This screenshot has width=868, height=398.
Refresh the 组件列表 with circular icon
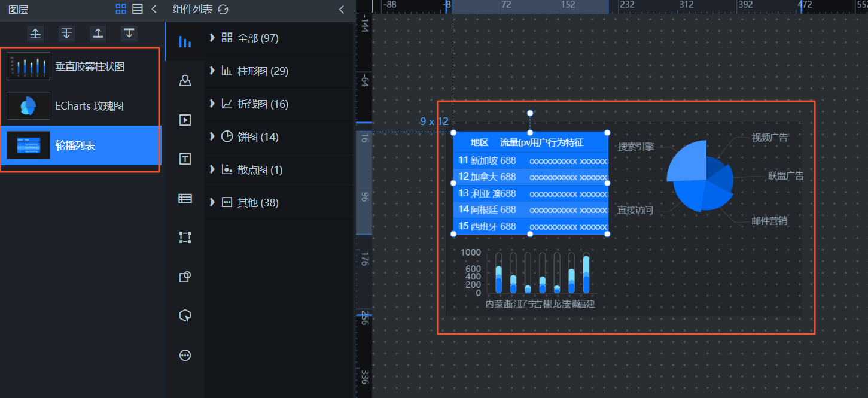tap(223, 10)
